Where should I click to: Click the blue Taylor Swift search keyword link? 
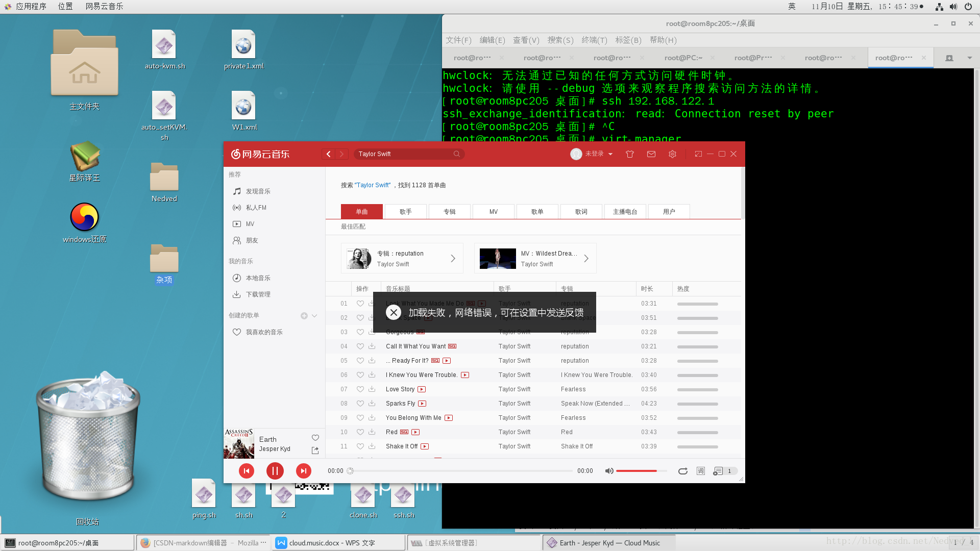[x=373, y=185]
